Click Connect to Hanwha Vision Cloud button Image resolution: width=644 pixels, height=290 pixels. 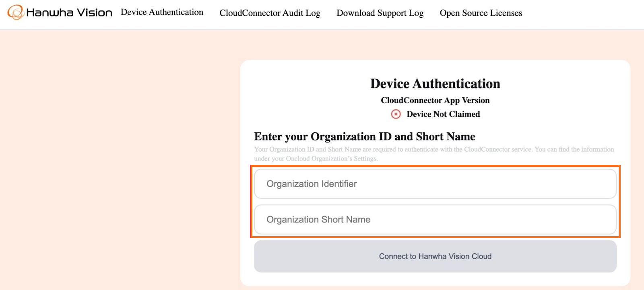(435, 256)
